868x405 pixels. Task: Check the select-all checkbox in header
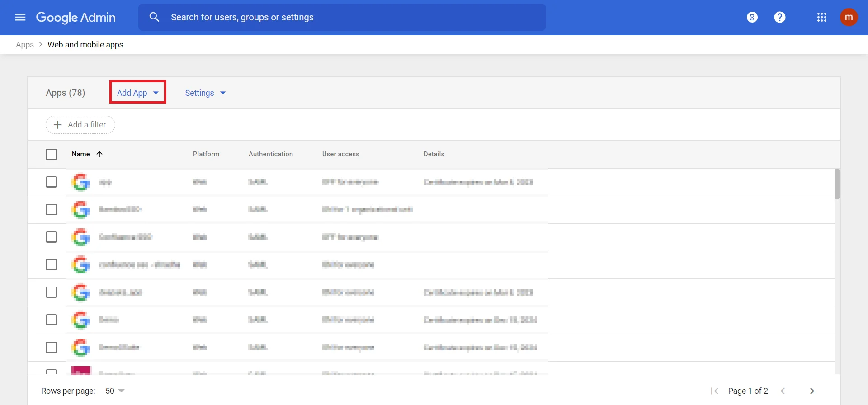click(52, 154)
